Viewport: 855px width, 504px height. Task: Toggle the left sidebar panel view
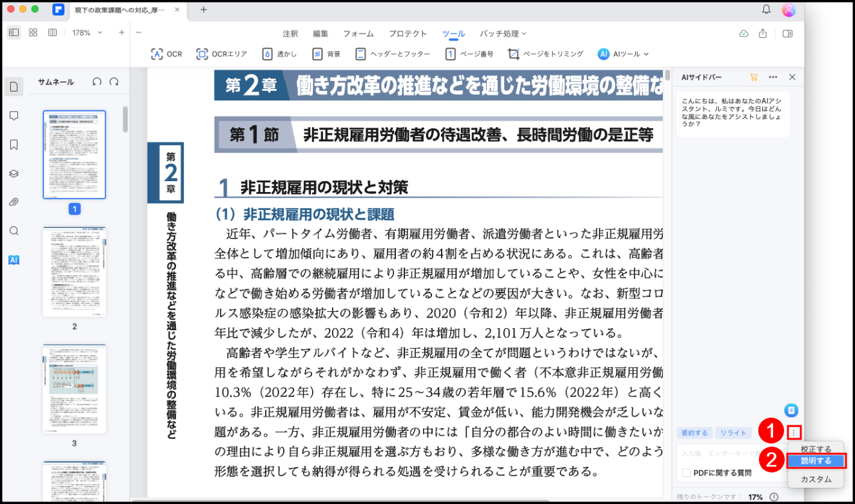point(14,32)
